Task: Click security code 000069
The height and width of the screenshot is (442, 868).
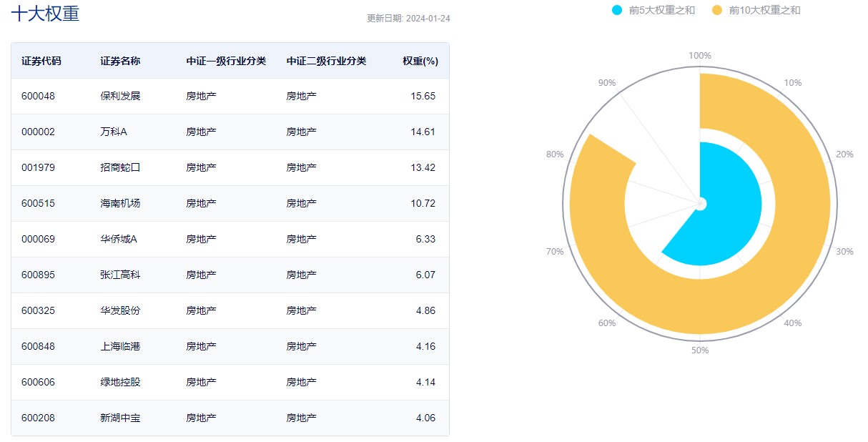Action: pyautogui.click(x=38, y=239)
